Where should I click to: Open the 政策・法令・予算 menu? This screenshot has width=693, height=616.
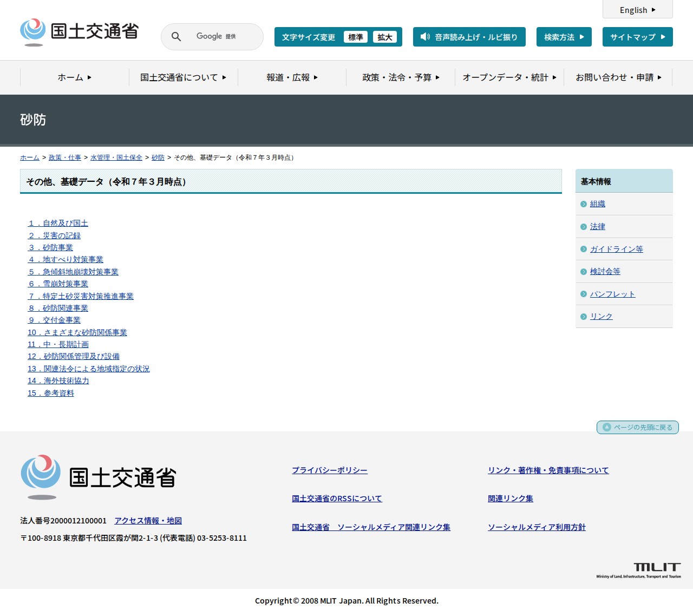pos(401,77)
